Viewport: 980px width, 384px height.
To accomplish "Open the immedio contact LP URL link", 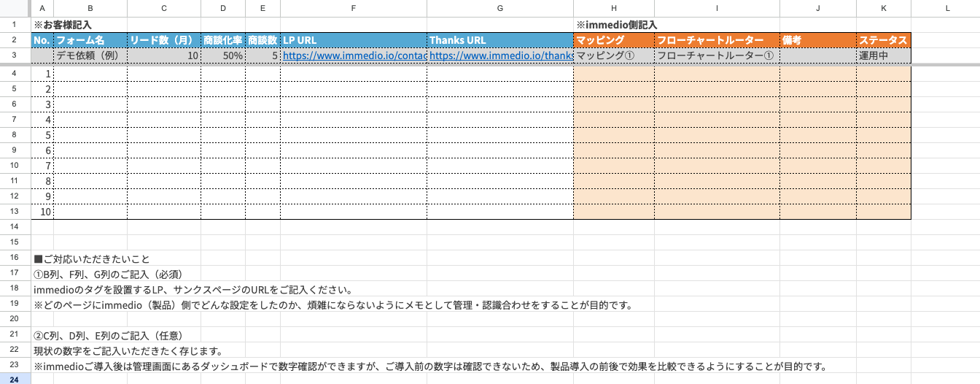I will pyautogui.click(x=354, y=55).
